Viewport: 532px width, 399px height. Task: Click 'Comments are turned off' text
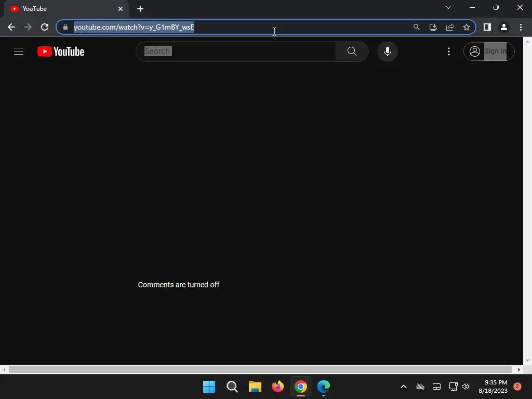point(179,285)
